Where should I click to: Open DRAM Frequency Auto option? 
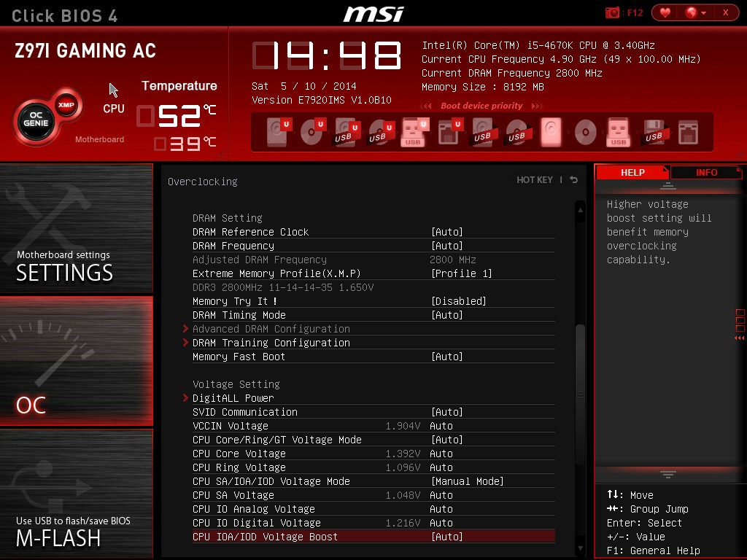[447, 246]
